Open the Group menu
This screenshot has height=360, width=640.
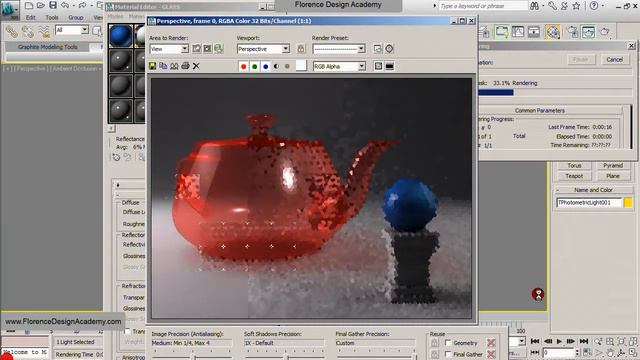point(76,18)
